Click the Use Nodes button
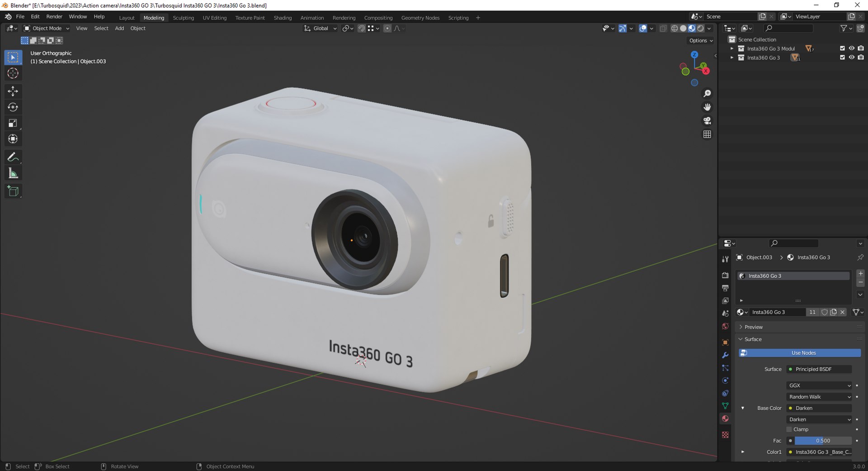868x471 pixels. [x=799, y=353]
